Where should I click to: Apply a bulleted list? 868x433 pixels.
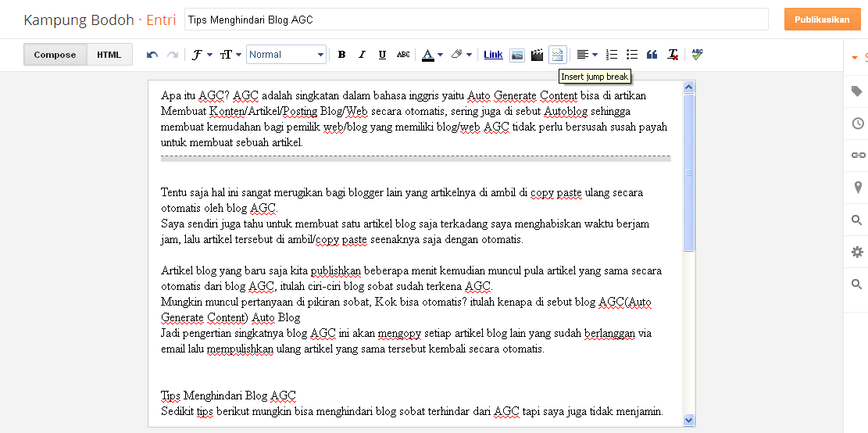pyautogui.click(x=631, y=55)
